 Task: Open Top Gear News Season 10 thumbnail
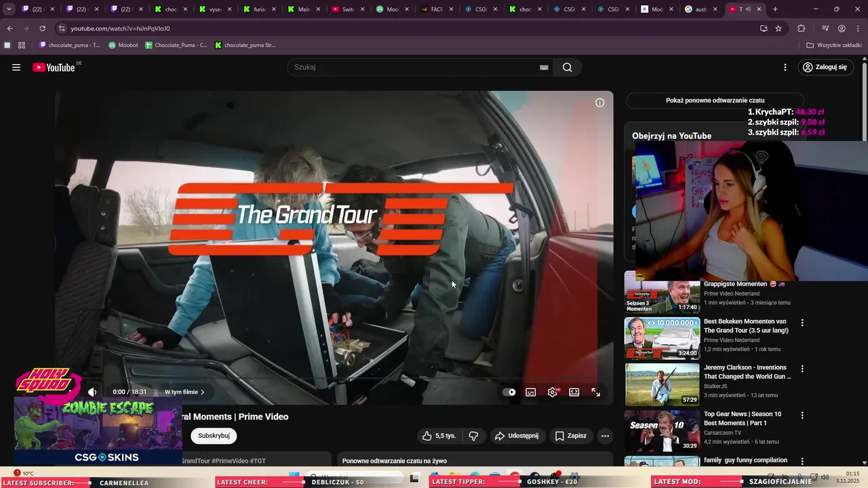coord(662,430)
